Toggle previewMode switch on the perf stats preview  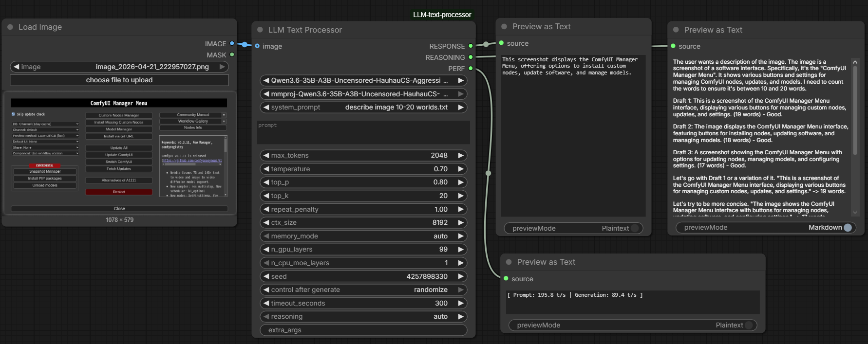pos(749,326)
